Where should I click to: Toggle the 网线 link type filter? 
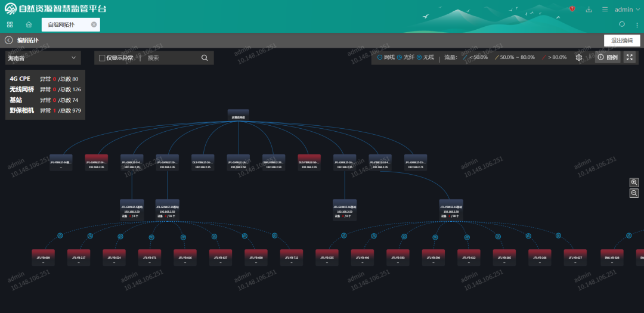(386, 57)
